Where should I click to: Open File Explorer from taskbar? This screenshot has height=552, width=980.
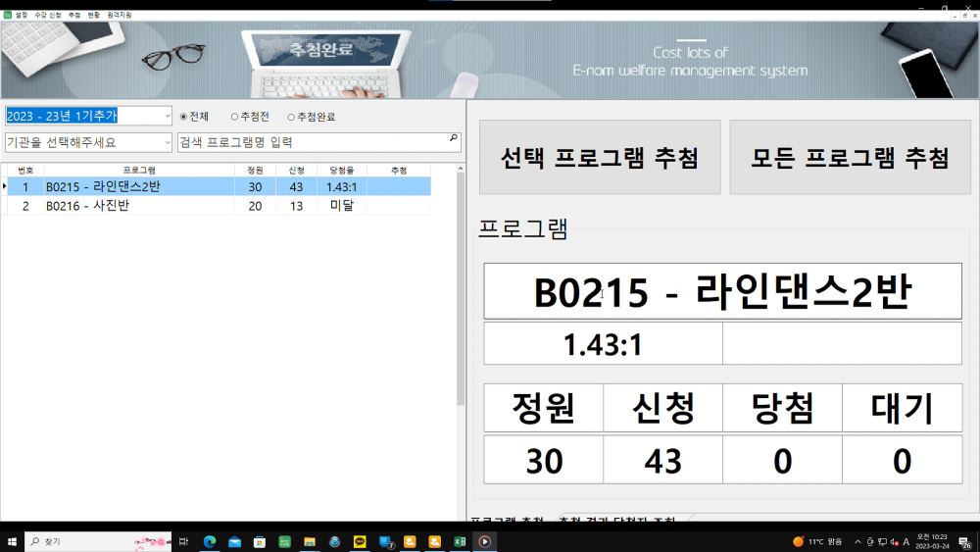coord(310,541)
